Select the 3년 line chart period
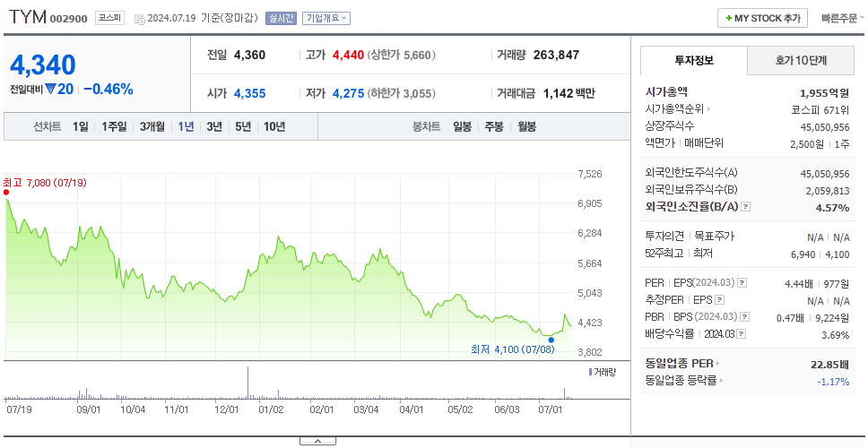Screen dimensions: 868x448 tap(214, 126)
